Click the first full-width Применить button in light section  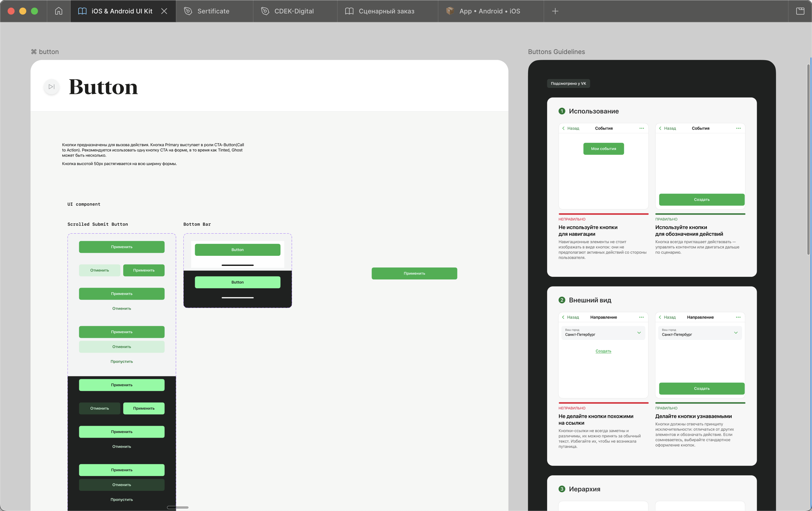(122, 247)
